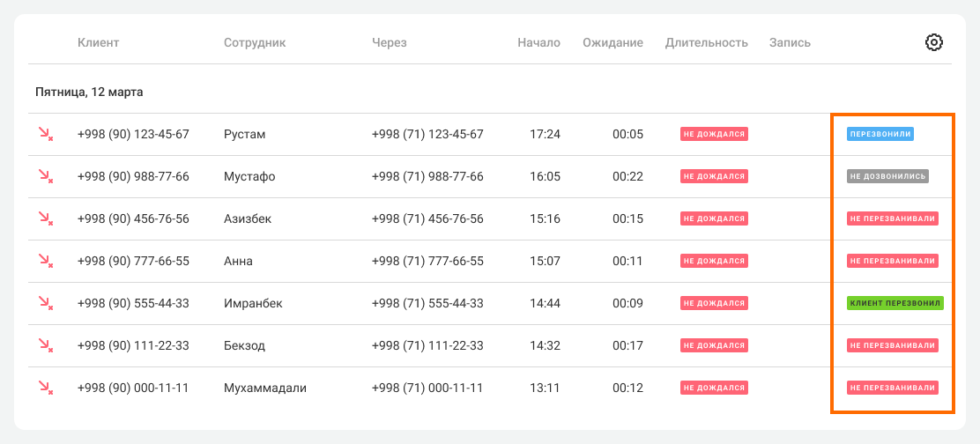Click missed call icon for Бекзод row
The height and width of the screenshot is (444, 980).
point(45,345)
